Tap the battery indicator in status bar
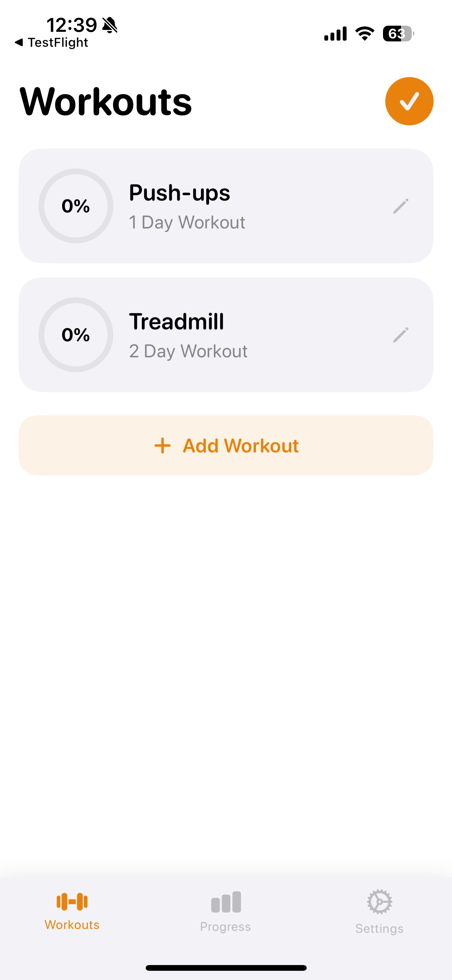The image size is (452, 980). point(398,34)
